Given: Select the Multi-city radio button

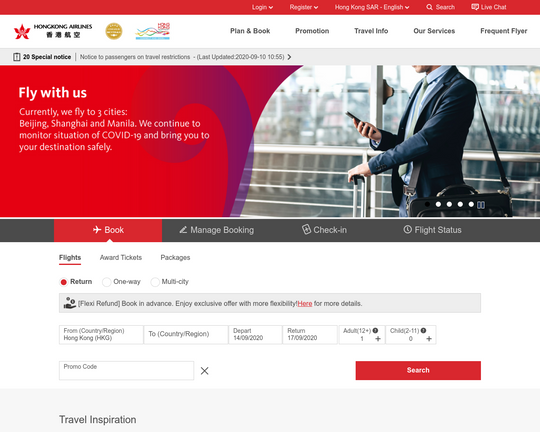Looking at the screenshot, I should (155, 282).
